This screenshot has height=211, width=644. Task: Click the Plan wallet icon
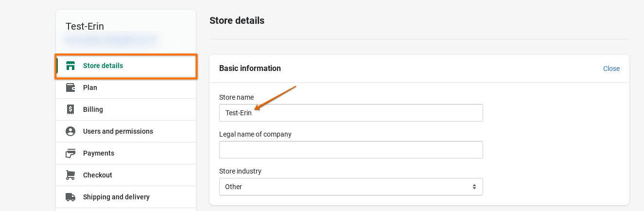click(70, 88)
